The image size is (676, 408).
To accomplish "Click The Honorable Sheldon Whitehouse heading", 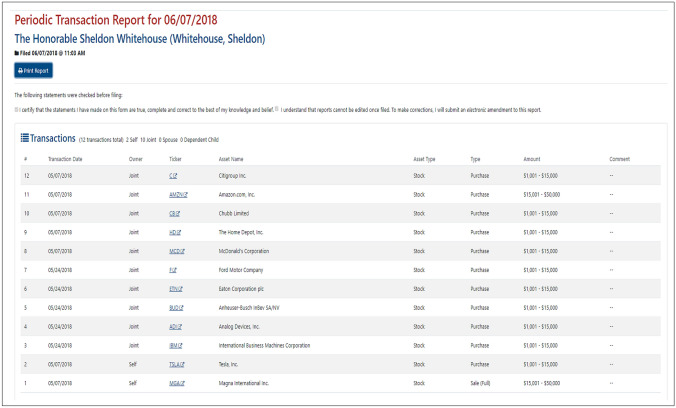I will tap(140, 39).
